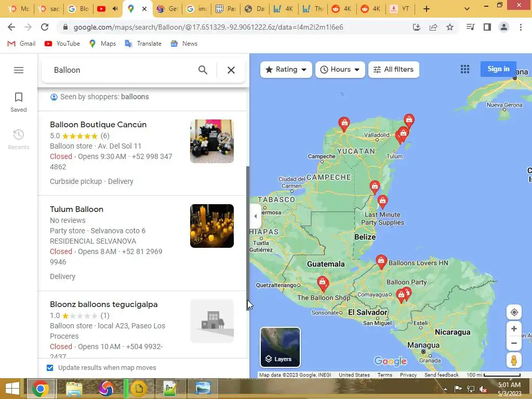The image size is (532, 399).
Task: Click the browser back arrow
Action: coord(11,27)
